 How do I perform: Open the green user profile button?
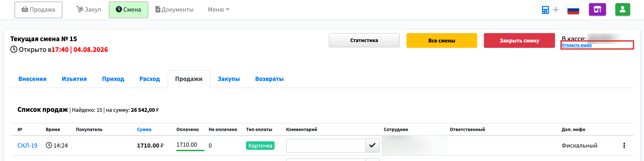pos(623,9)
